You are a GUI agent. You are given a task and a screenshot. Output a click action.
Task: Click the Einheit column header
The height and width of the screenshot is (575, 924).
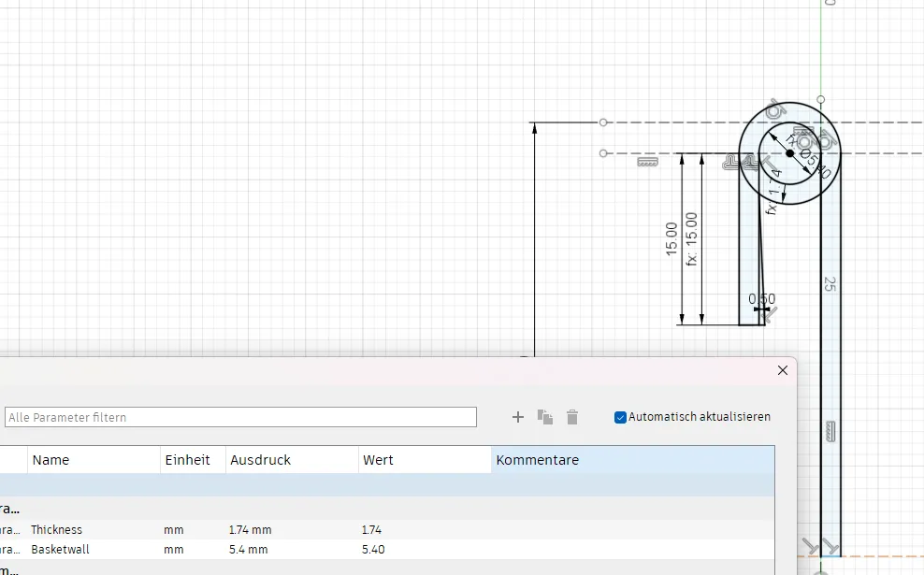tap(193, 460)
